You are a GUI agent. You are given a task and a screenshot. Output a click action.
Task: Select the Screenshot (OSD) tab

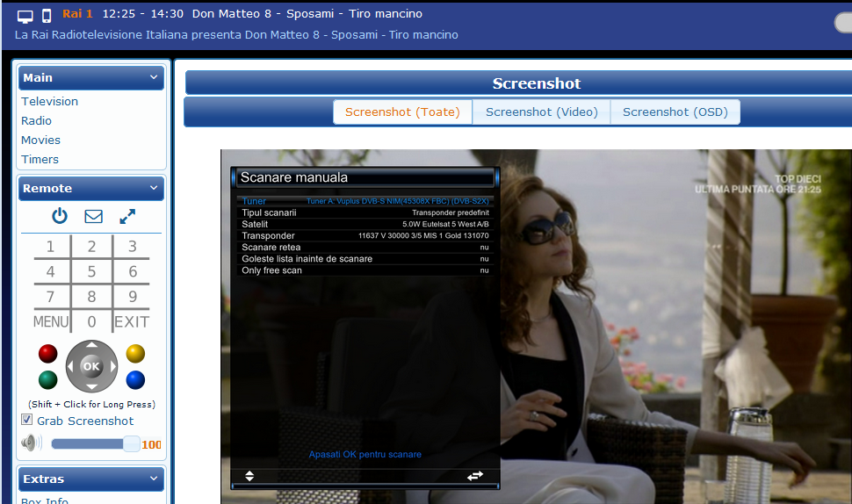[675, 112]
